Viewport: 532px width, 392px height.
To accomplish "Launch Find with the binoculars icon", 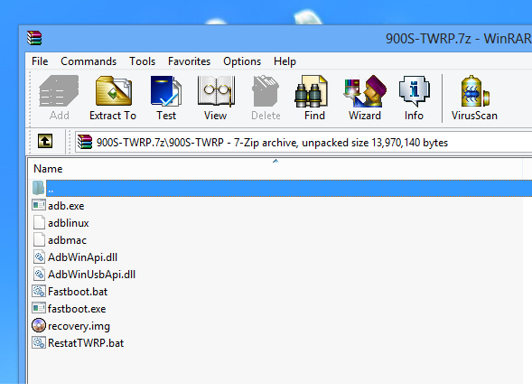I will [x=314, y=98].
